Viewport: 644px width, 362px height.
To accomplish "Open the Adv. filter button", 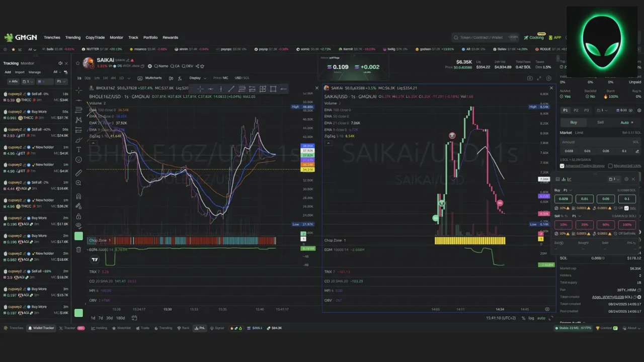I will 13,81.
